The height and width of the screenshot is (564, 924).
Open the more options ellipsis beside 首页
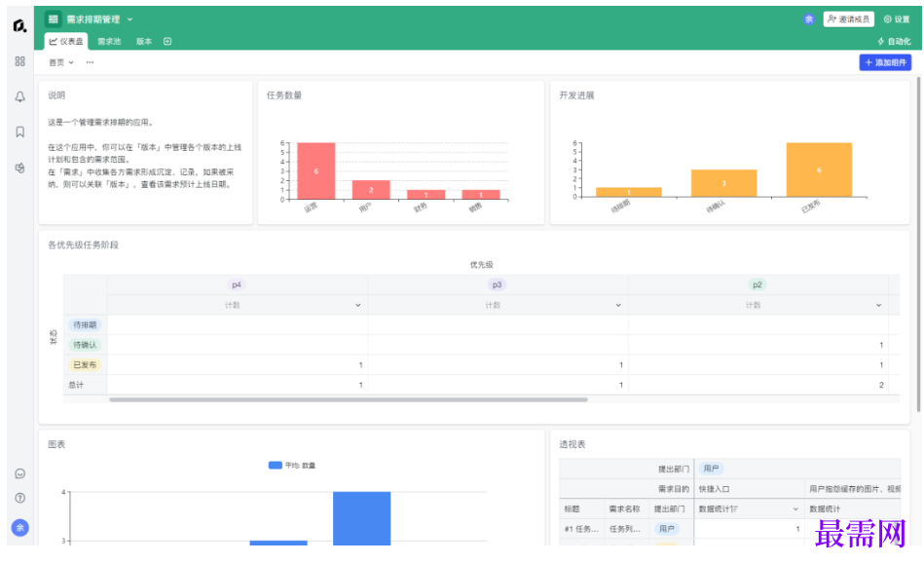click(90, 62)
